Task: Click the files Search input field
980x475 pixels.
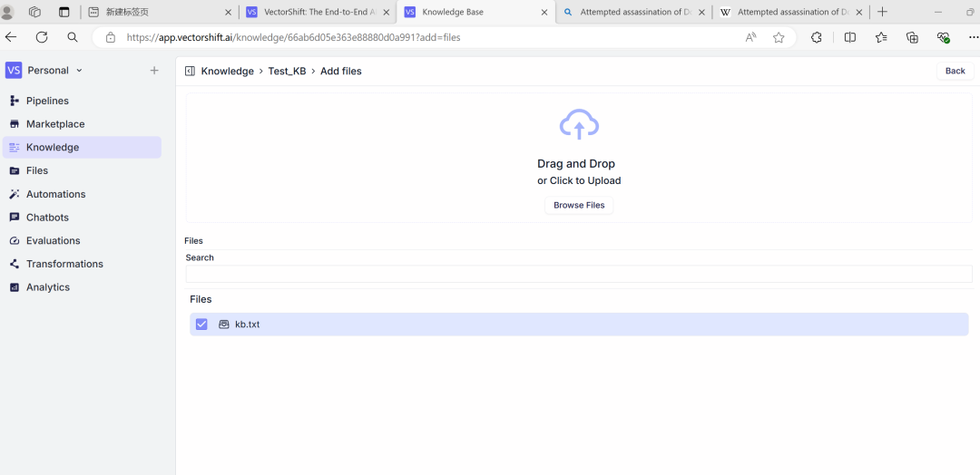Action: point(578,274)
